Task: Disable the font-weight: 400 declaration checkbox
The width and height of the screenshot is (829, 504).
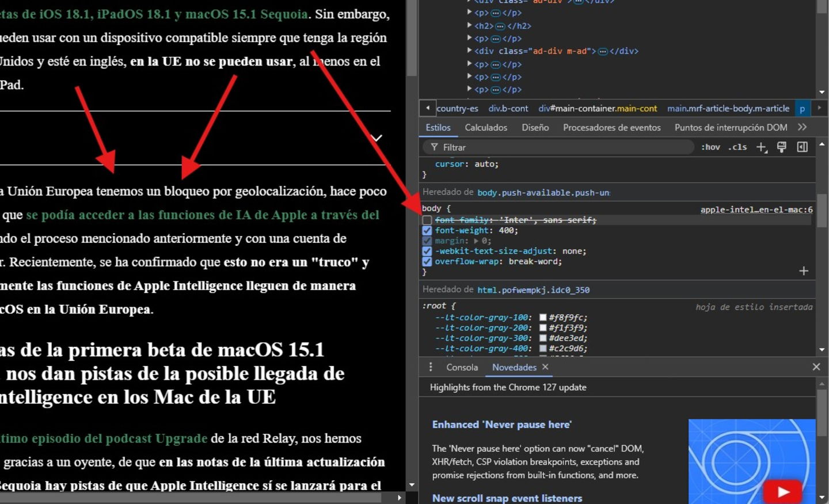Action: tap(427, 231)
